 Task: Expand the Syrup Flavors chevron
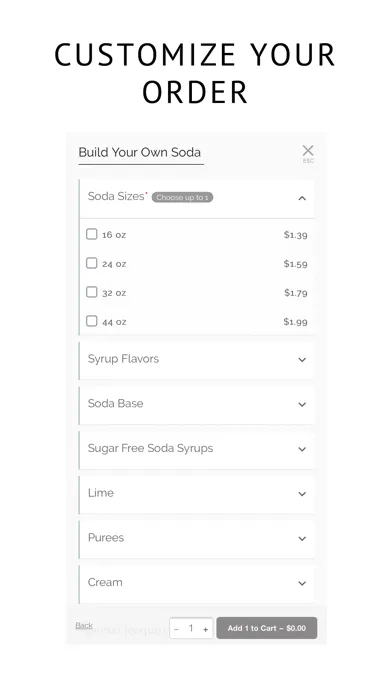coord(302,360)
